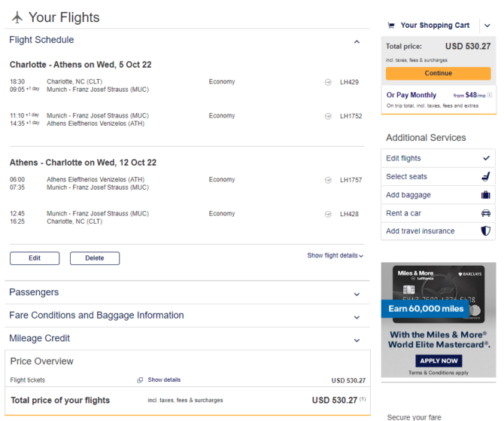
Task: Click APPLY NOW on Miles & More ad
Action: click(x=439, y=361)
